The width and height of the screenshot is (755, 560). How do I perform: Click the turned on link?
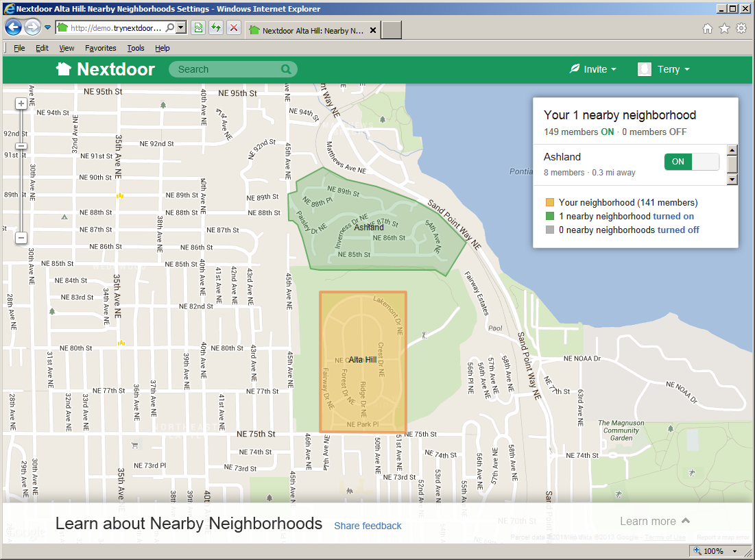point(673,216)
